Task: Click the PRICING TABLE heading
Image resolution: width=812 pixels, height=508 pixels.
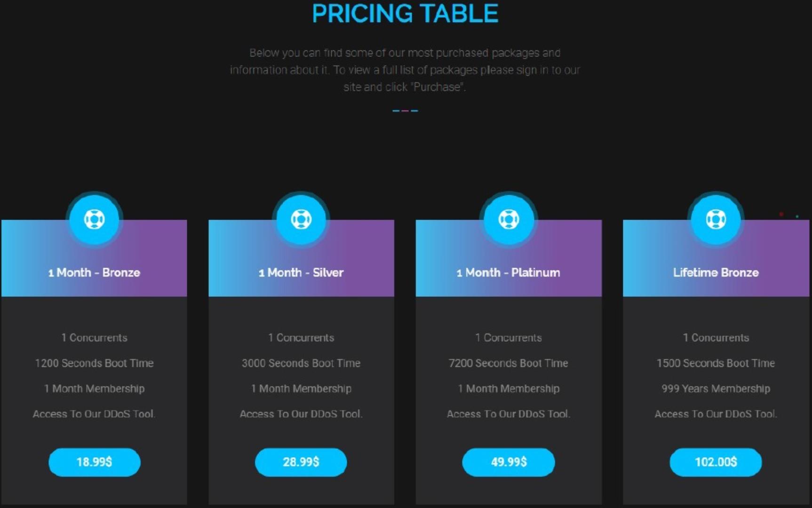Action: (x=405, y=14)
